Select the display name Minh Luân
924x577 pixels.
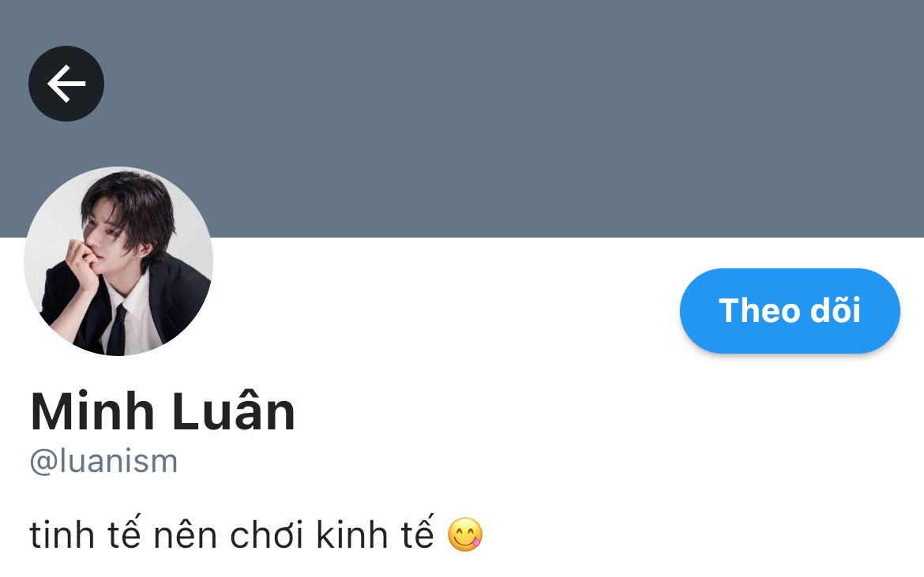[163, 411]
